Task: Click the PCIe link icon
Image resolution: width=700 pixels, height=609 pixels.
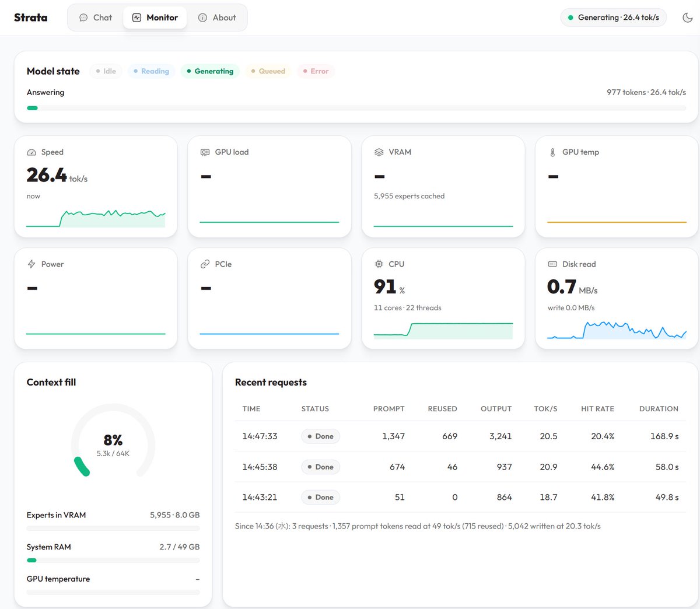Action: (x=205, y=264)
